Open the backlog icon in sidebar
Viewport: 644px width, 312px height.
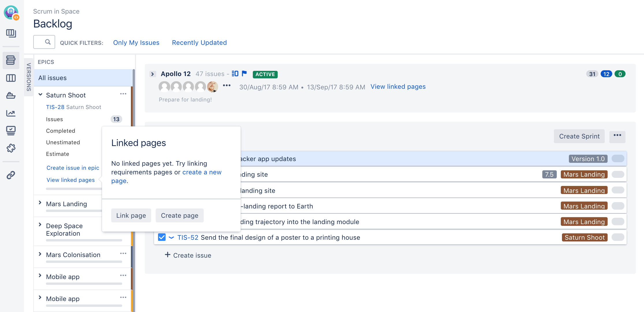click(x=11, y=60)
